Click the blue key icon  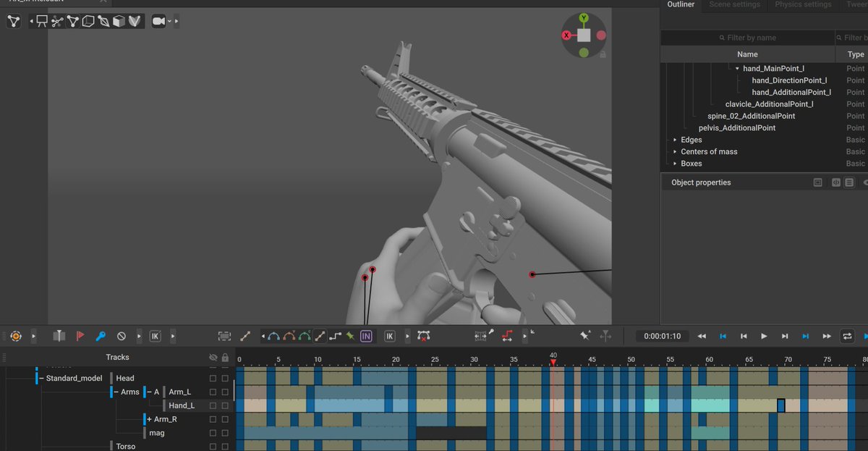[101, 336]
